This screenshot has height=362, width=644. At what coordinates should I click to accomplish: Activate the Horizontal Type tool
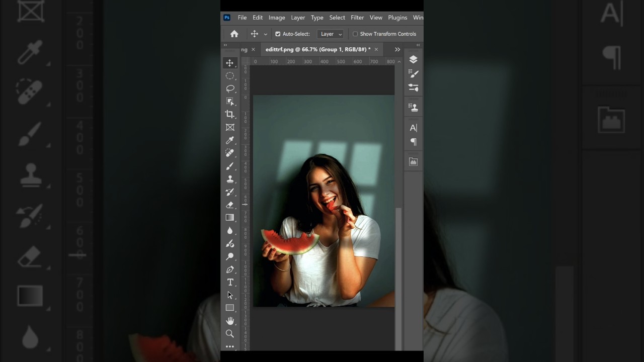click(230, 282)
